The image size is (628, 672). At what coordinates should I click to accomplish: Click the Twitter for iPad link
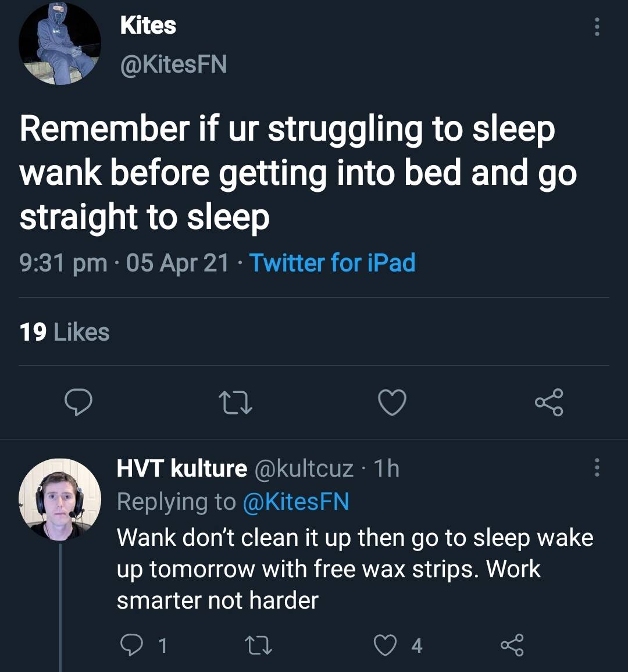332,263
